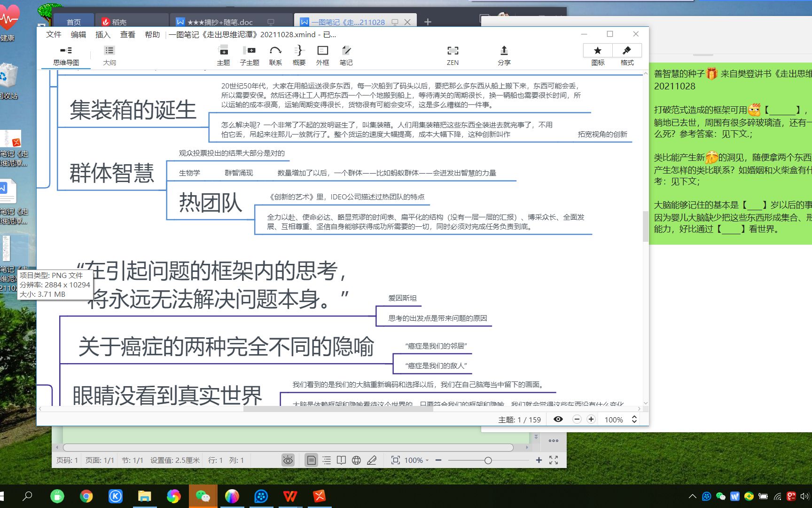Open the 帮助 menu
812x508 pixels.
coord(152,34)
